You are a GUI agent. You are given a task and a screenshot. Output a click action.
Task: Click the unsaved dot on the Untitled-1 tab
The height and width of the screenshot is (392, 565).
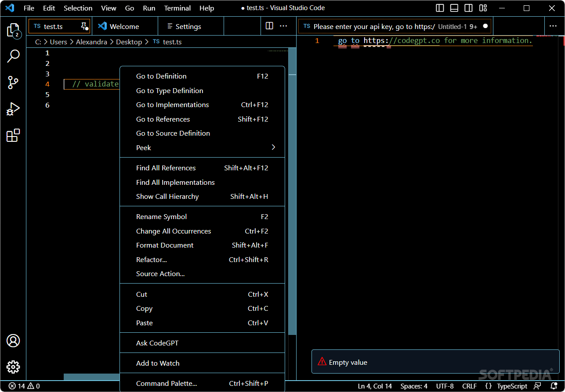pyautogui.click(x=485, y=26)
